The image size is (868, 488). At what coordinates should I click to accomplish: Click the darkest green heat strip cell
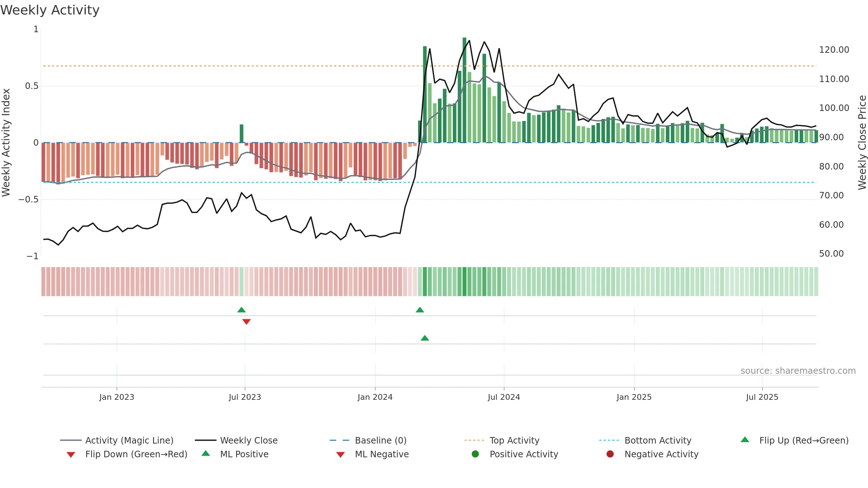point(464,282)
